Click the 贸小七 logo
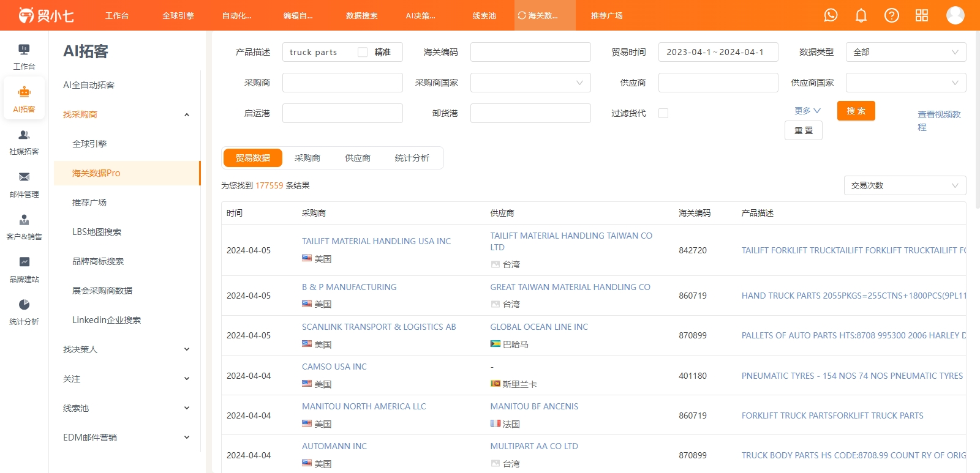The height and width of the screenshot is (473, 980). [46, 15]
